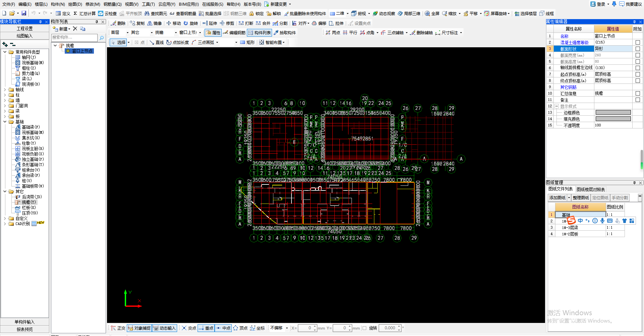The height and width of the screenshot is (336, 644).
Task: Collapse the 显示样式 property group
Action: (x=557, y=106)
